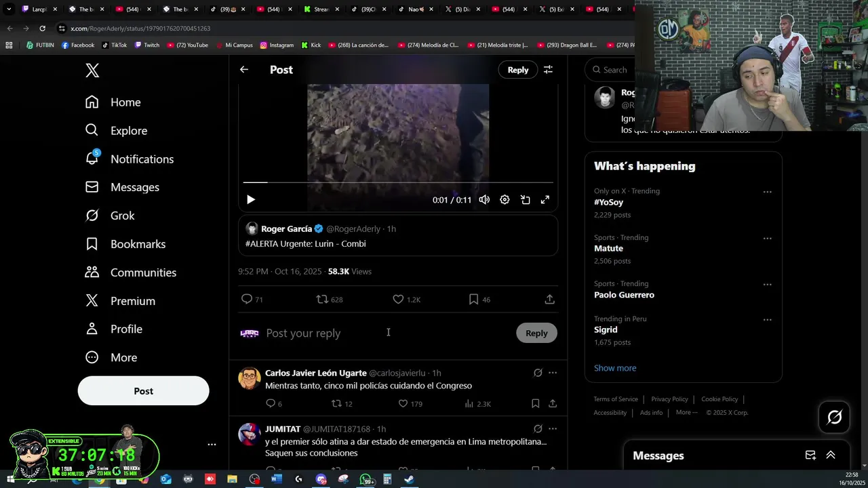The image size is (868, 488).
Task: Compose new message in Messages drawer
Action: pos(810,455)
